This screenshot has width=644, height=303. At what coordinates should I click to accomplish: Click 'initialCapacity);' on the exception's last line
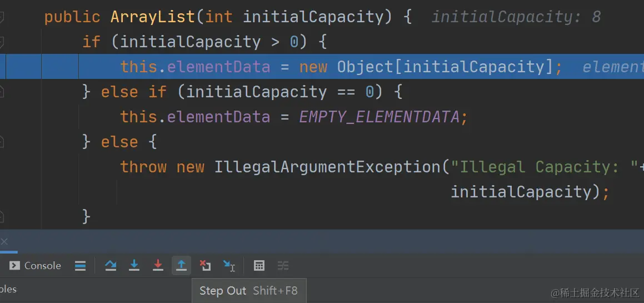point(530,192)
